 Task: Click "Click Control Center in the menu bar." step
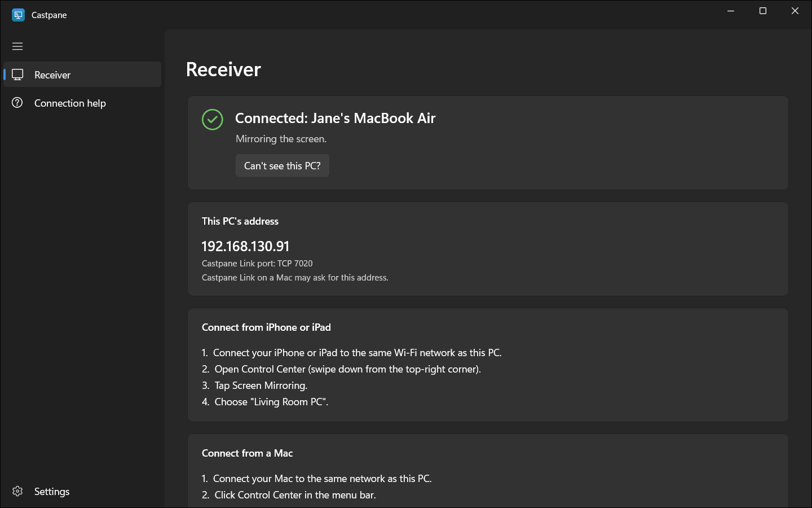pos(289,495)
